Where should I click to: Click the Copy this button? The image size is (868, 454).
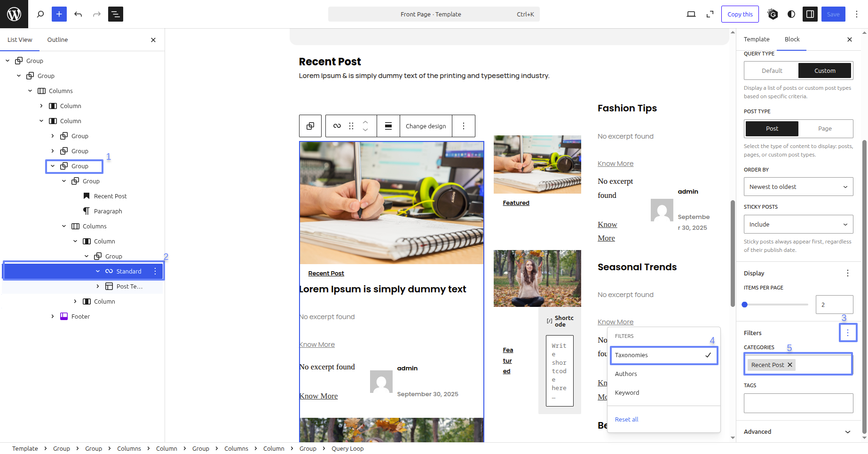pyautogui.click(x=740, y=14)
